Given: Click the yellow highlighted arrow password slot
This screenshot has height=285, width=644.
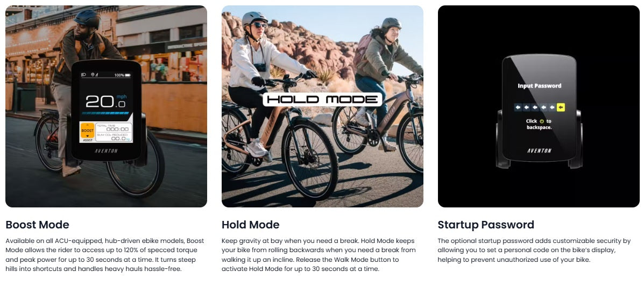Looking at the screenshot, I should [x=561, y=107].
